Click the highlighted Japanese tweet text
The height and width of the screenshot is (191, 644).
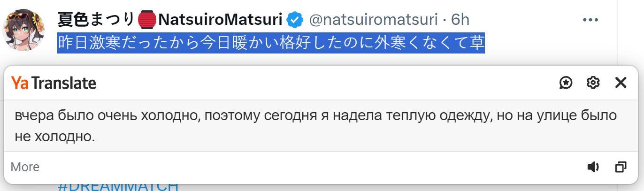[x=271, y=43]
